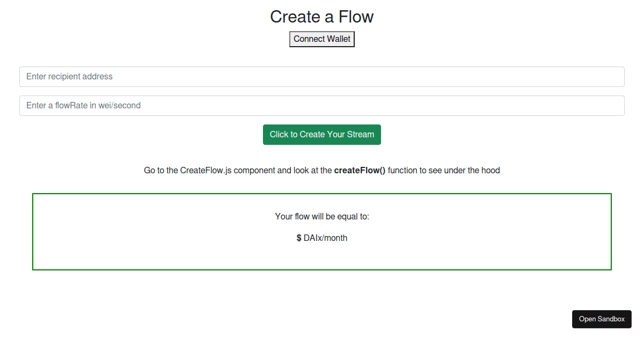This screenshot has height=338, width=644.
Task: Click the Create a Flow heading
Action: (x=321, y=17)
